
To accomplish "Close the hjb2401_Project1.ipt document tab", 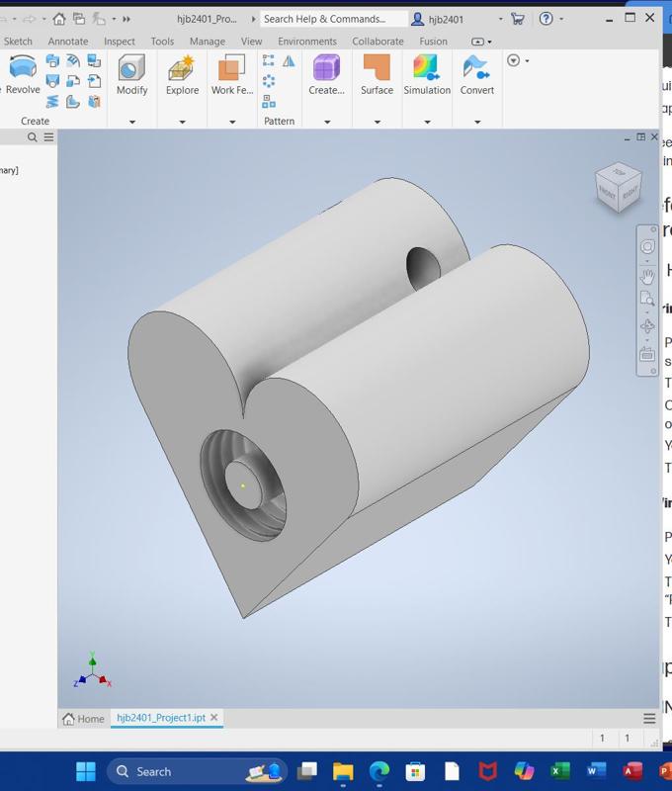I will [x=214, y=718].
